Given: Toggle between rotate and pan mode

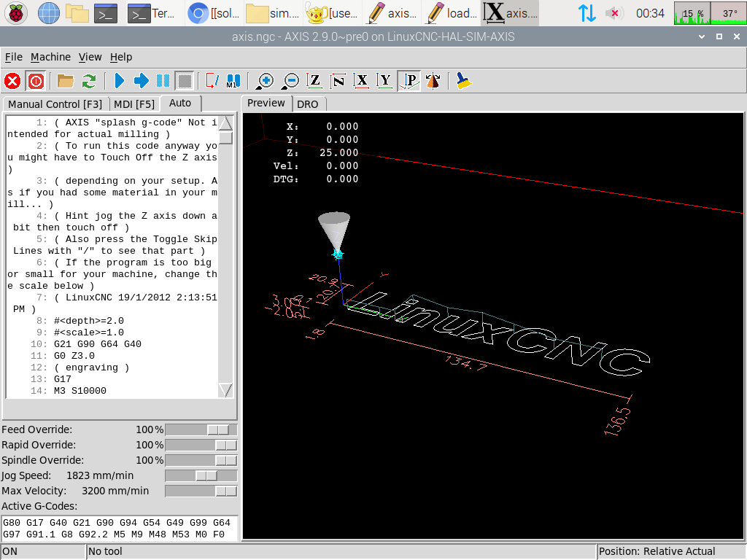Looking at the screenshot, I should click(x=433, y=81).
